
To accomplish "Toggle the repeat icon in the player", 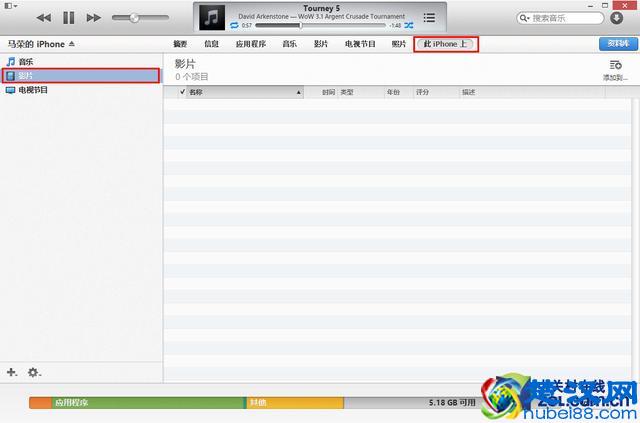I will [234, 25].
